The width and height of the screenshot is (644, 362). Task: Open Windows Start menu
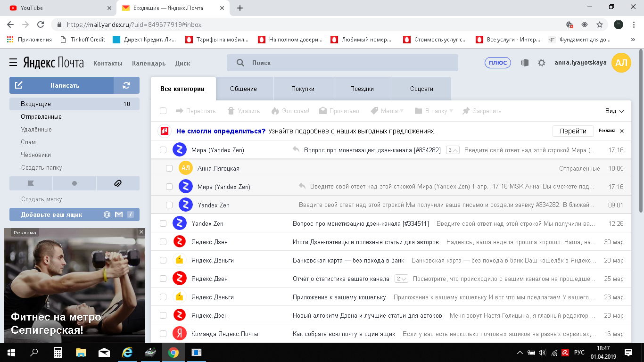click(11, 353)
